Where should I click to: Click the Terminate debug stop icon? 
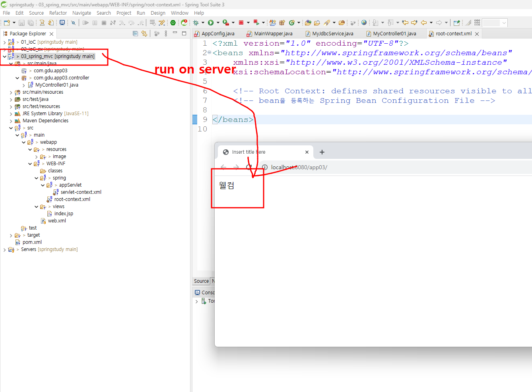coord(104,23)
